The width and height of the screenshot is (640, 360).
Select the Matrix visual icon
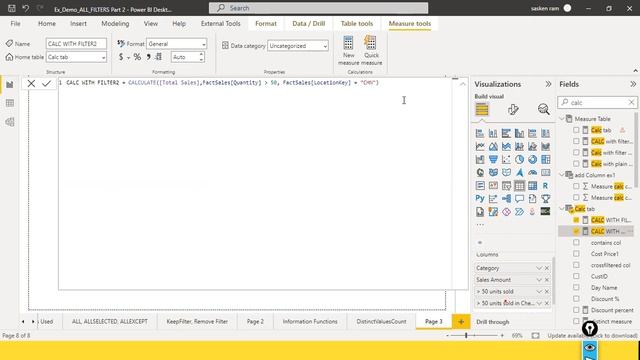tap(532, 186)
